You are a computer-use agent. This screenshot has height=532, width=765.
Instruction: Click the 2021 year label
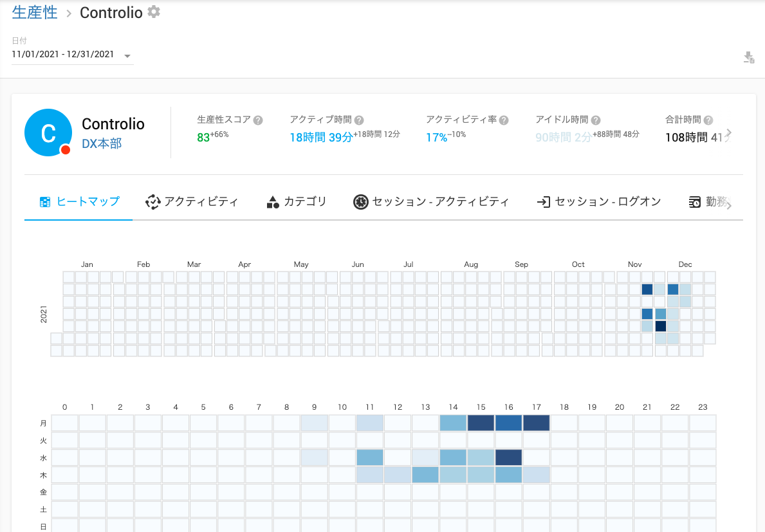(x=43, y=314)
